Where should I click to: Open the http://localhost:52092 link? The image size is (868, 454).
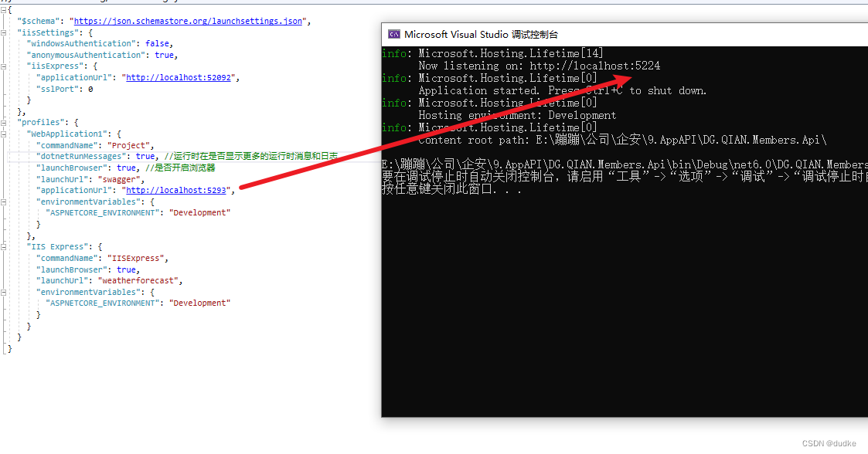click(179, 77)
